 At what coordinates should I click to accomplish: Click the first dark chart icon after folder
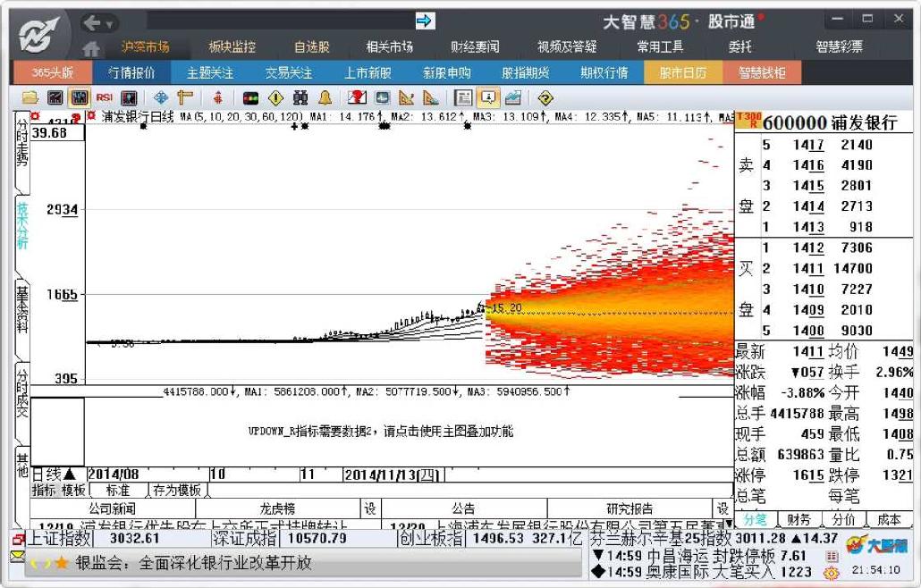pyautogui.click(x=55, y=97)
